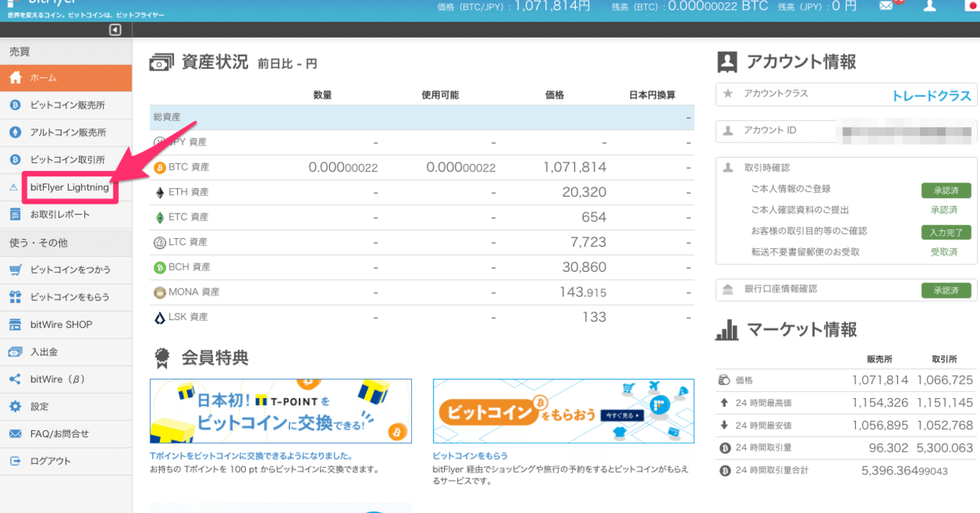Click 24 時間最安値 value 1,052,768

[x=946, y=426]
